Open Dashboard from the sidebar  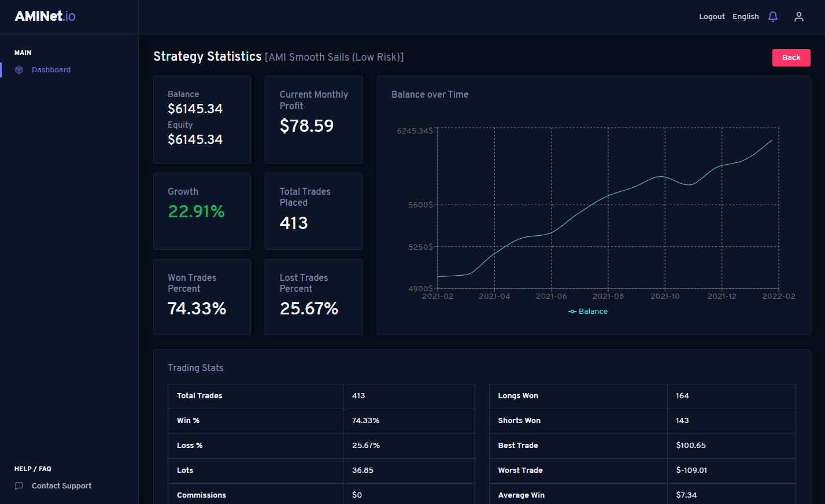51,70
